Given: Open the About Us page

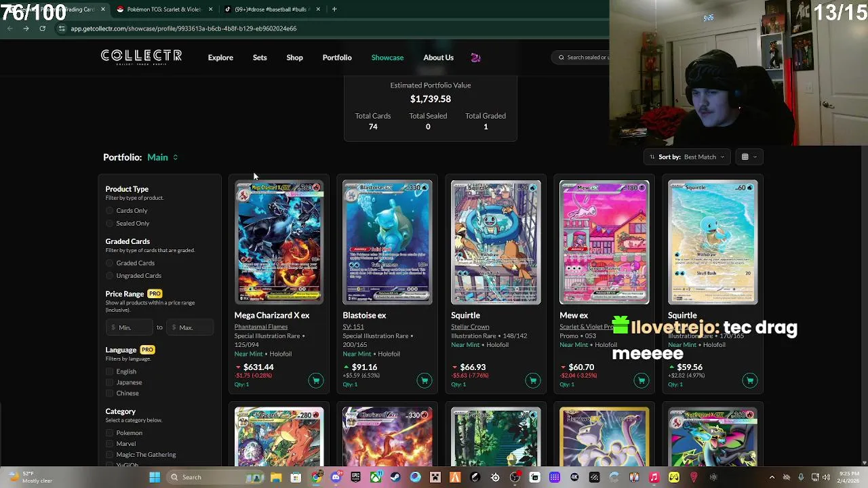Looking at the screenshot, I should tap(438, 58).
